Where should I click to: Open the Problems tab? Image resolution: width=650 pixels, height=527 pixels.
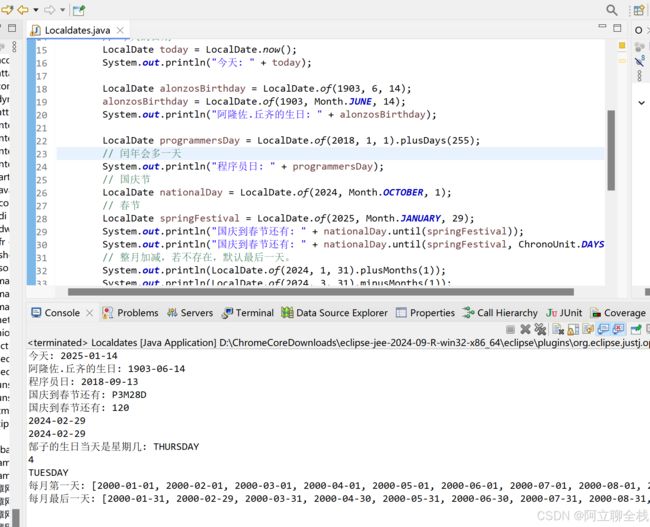click(x=130, y=313)
